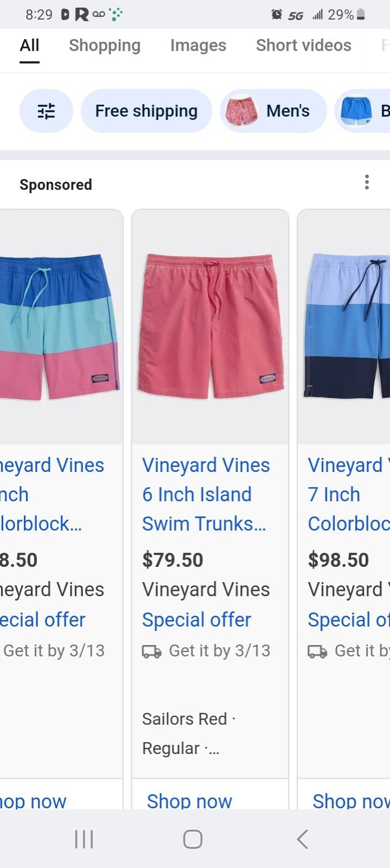The image size is (390, 868).
Task: Tap the blue-teal-pink colorblock trunks image
Action: pyautogui.click(x=61, y=327)
